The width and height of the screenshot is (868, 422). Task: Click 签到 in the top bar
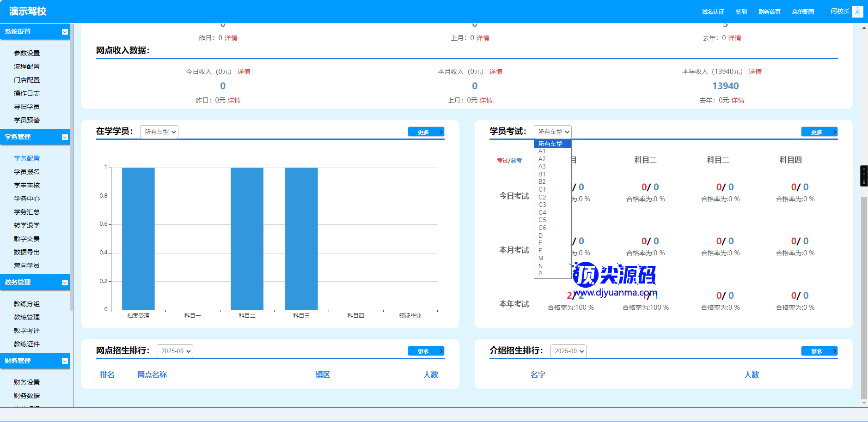click(x=741, y=12)
